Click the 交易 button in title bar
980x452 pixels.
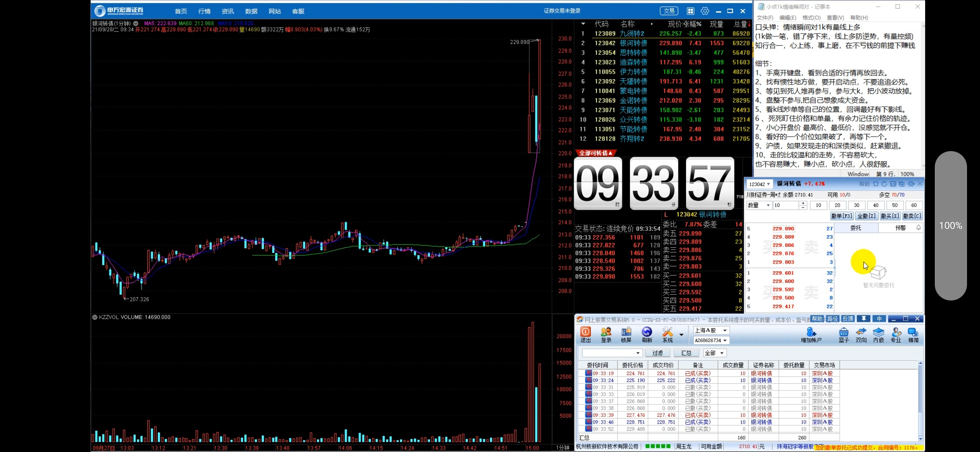(x=669, y=11)
